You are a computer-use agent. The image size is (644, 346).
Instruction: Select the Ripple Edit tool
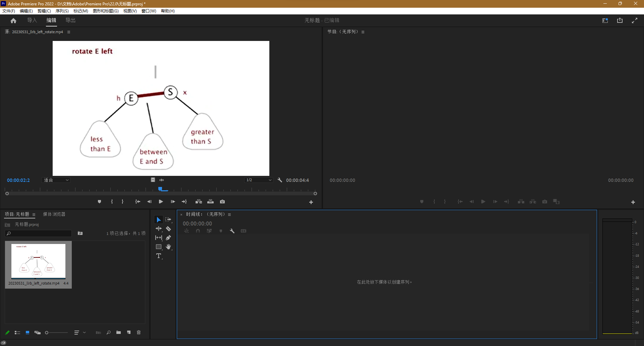click(x=159, y=229)
